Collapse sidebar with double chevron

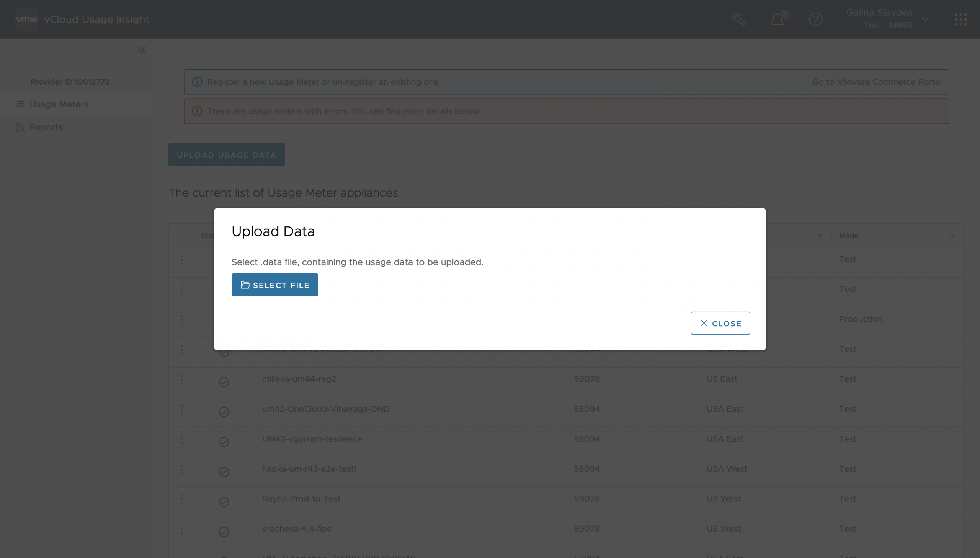pyautogui.click(x=142, y=50)
